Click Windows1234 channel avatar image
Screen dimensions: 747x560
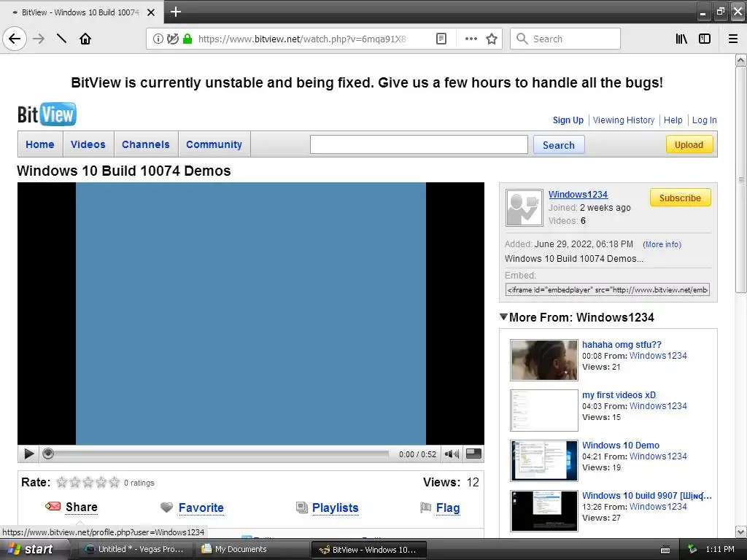tap(524, 208)
